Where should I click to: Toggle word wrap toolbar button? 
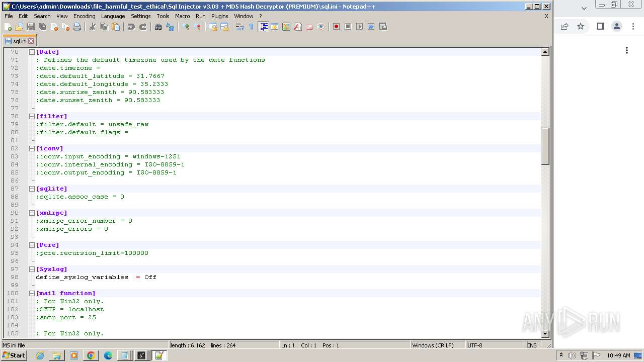[x=240, y=27]
